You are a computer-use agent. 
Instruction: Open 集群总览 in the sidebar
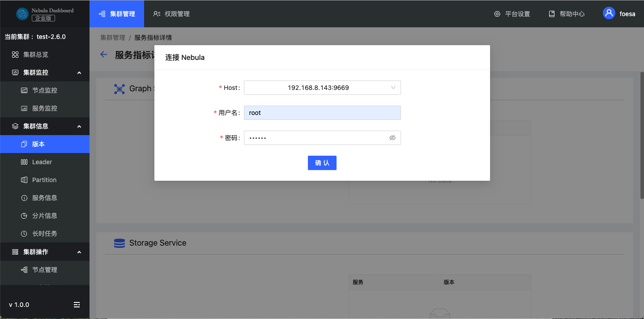(x=36, y=55)
